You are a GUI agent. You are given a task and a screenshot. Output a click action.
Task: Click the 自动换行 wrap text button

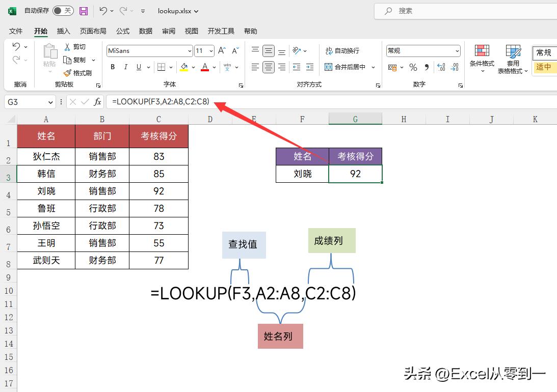(x=342, y=51)
